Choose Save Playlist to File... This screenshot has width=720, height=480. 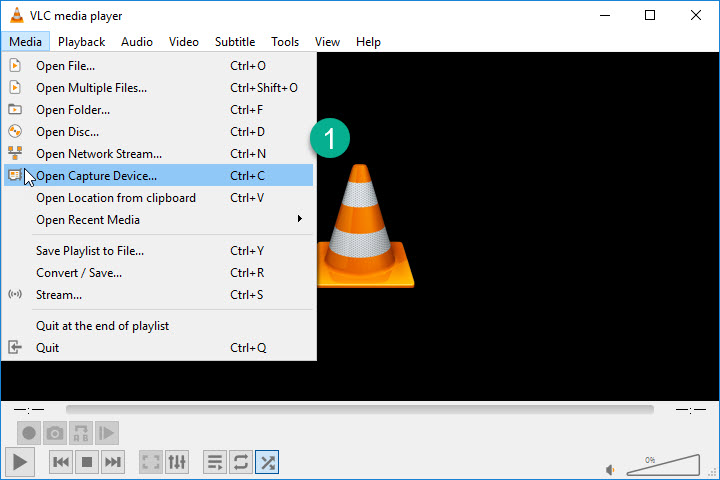point(158,251)
